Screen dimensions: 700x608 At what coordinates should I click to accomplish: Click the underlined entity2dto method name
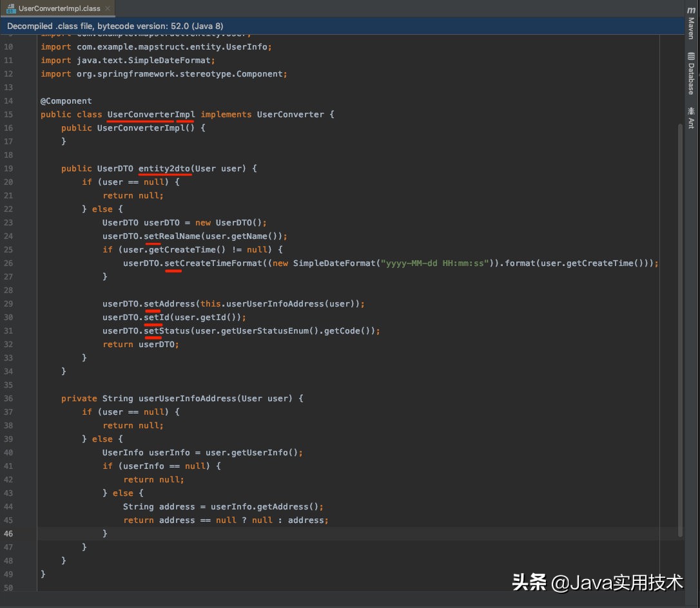pos(165,168)
